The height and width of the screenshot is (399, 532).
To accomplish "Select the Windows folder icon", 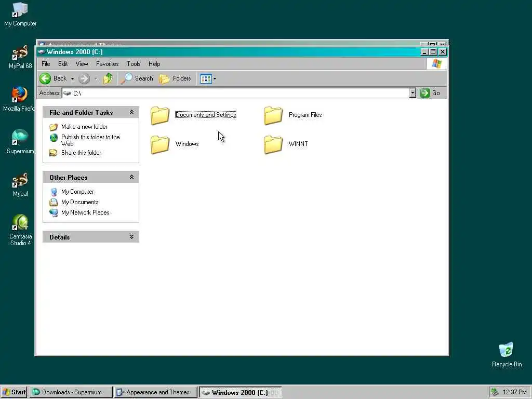I will click(x=160, y=144).
